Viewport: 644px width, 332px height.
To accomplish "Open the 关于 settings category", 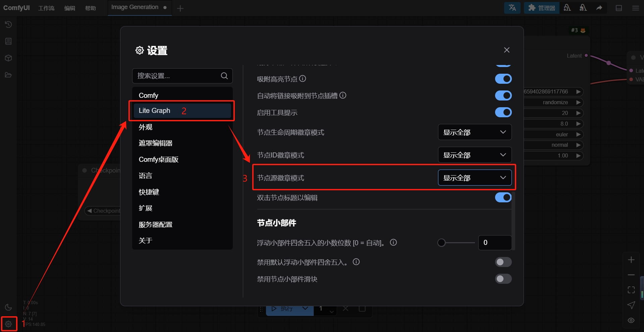I will point(182,241).
